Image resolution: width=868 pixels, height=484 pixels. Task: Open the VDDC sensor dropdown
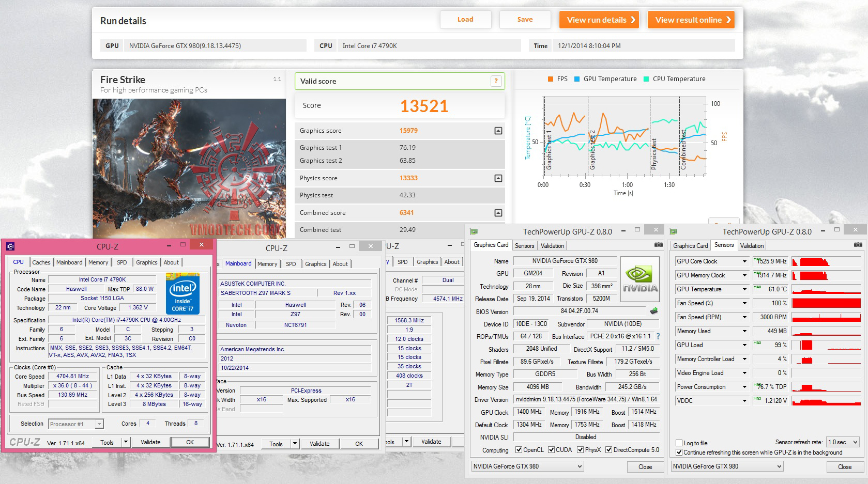click(x=745, y=401)
